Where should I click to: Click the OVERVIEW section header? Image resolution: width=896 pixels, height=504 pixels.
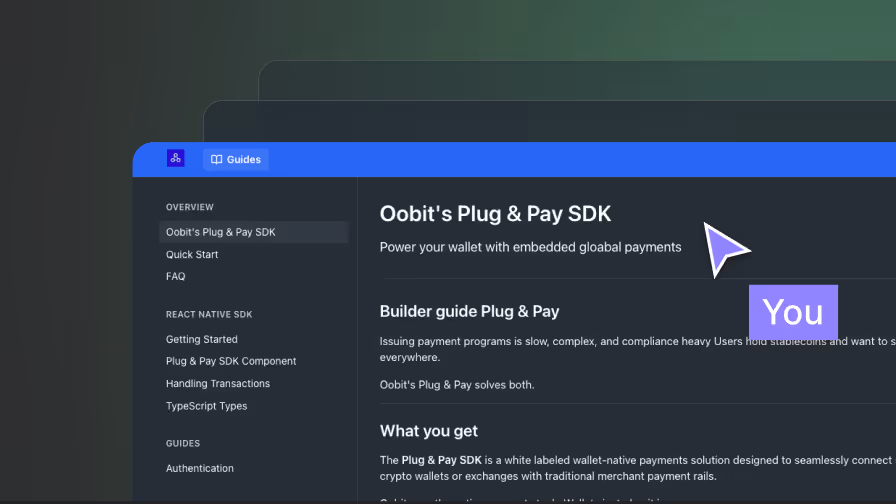(190, 207)
